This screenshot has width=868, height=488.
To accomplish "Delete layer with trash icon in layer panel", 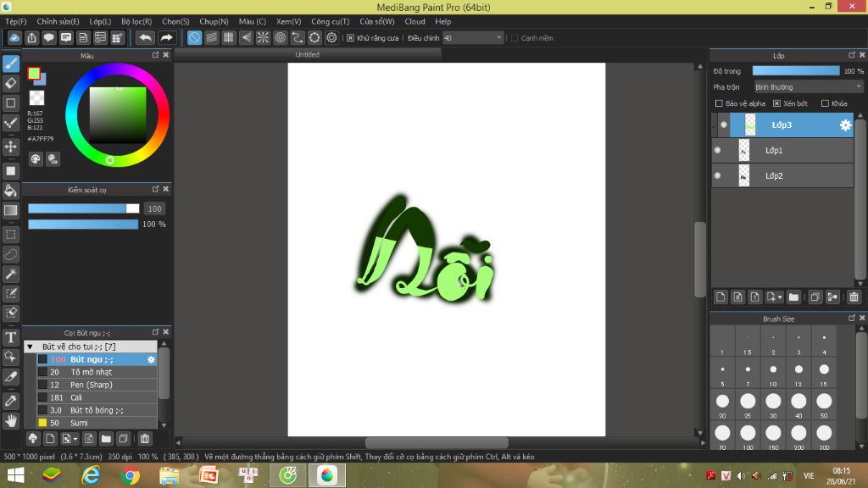I will click(854, 297).
